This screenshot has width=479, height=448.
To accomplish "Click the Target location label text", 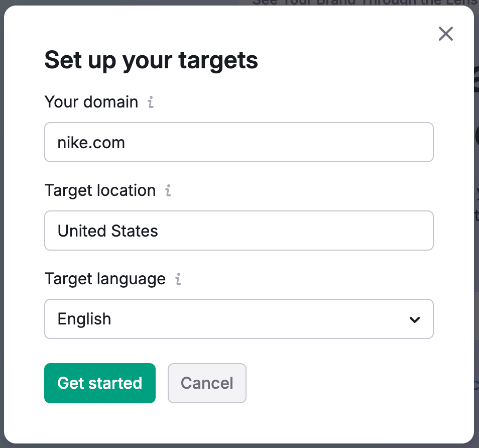I will click(x=100, y=190).
